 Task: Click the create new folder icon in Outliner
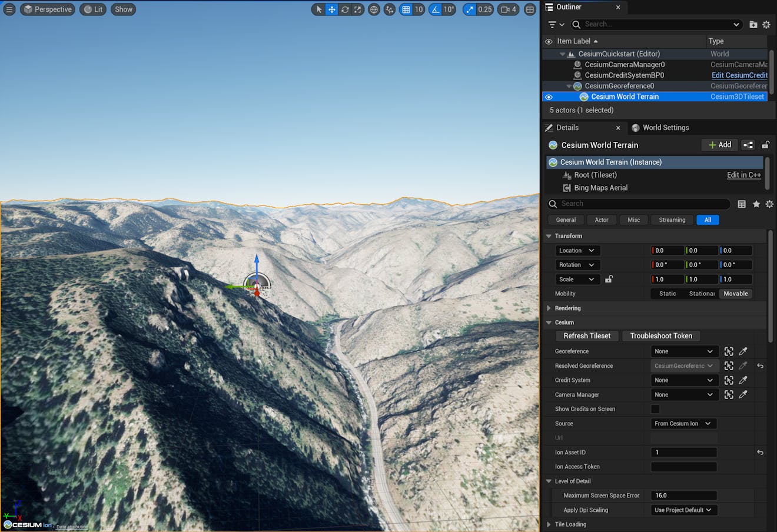(753, 24)
